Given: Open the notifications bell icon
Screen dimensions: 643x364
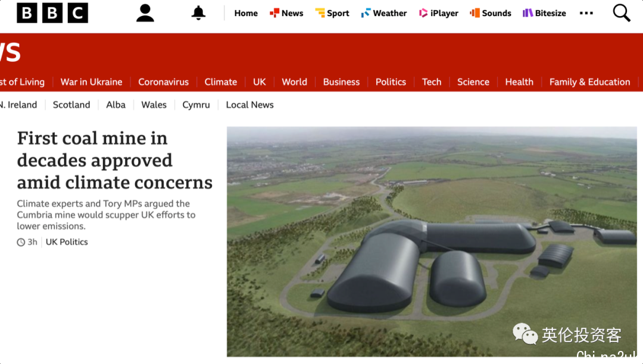Looking at the screenshot, I should tap(198, 13).
